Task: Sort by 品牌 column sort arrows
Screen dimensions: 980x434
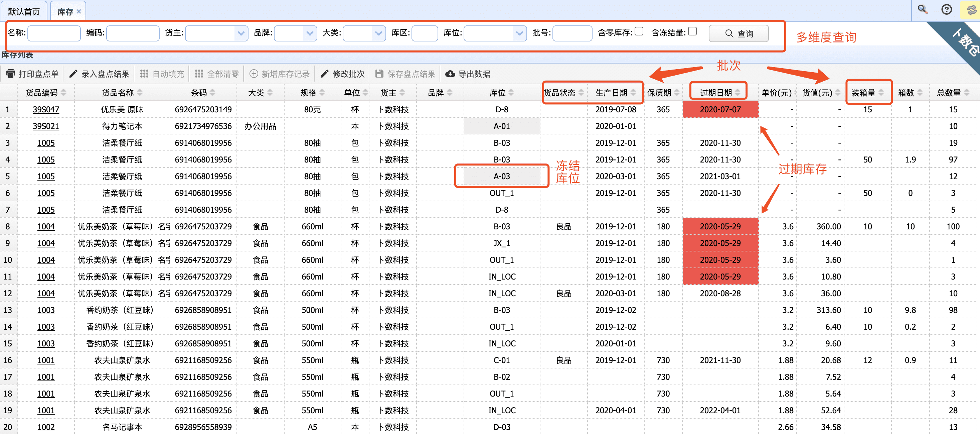Action: 450,93
